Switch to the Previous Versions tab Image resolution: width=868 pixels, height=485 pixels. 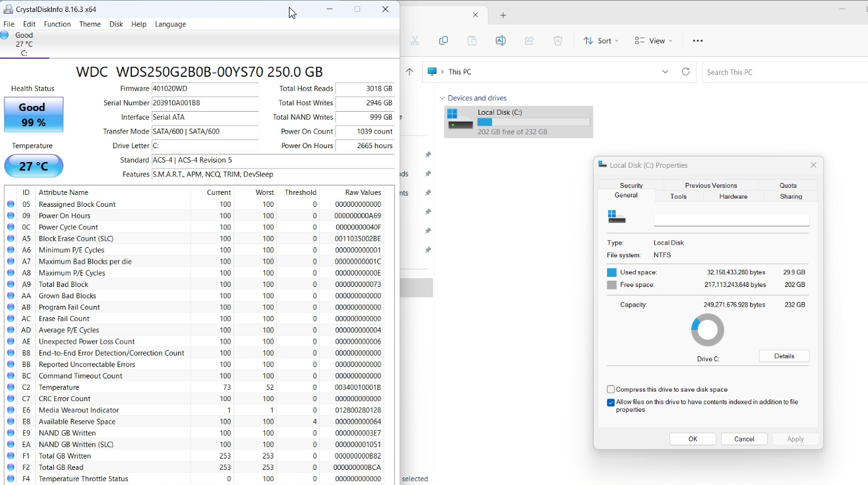(711, 185)
